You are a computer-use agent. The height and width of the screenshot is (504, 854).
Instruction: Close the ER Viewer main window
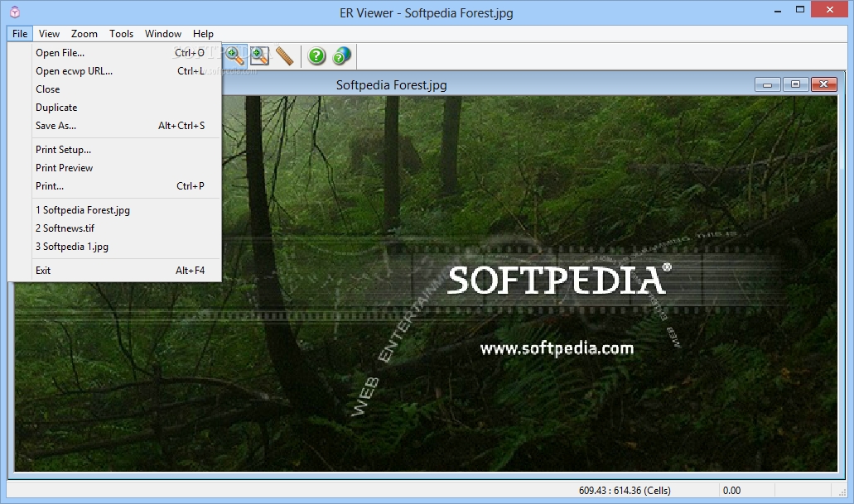point(830,10)
